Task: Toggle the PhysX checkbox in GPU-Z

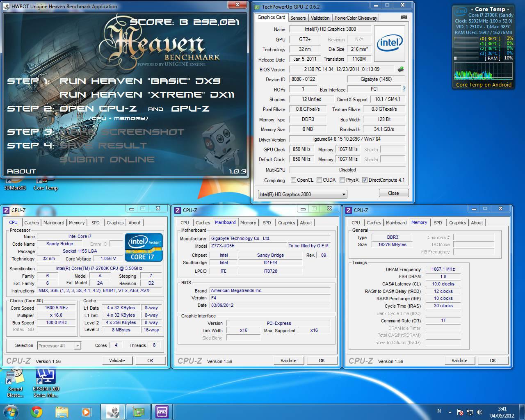Action: (342, 180)
